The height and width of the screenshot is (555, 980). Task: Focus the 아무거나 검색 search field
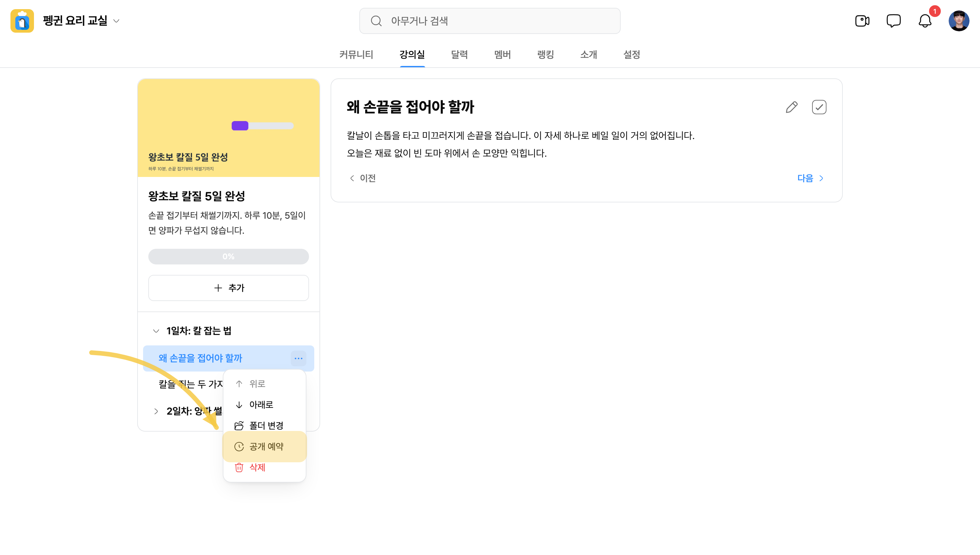(490, 21)
